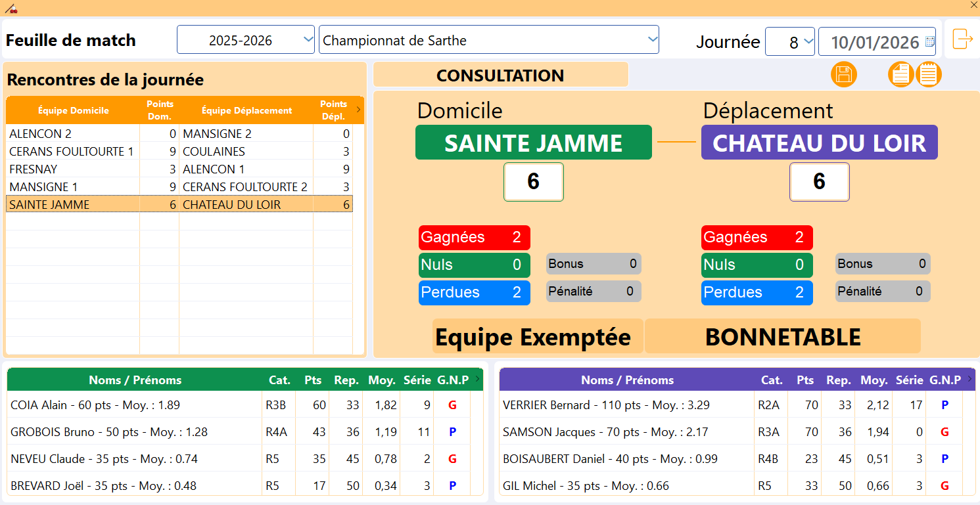Viewport: 980px width, 505px height.
Task: Click the orange document page icon
Action: 901,74
